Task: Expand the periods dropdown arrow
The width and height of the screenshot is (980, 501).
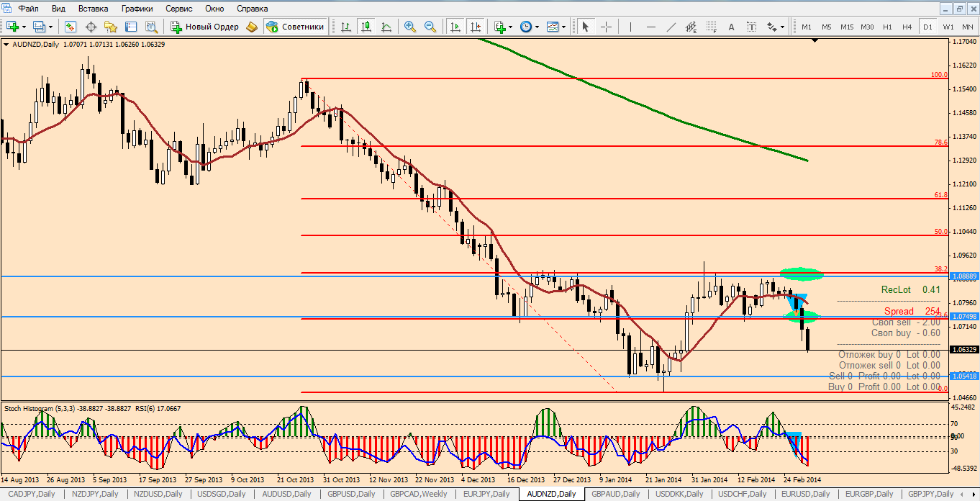Action: click(x=537, y=27)
